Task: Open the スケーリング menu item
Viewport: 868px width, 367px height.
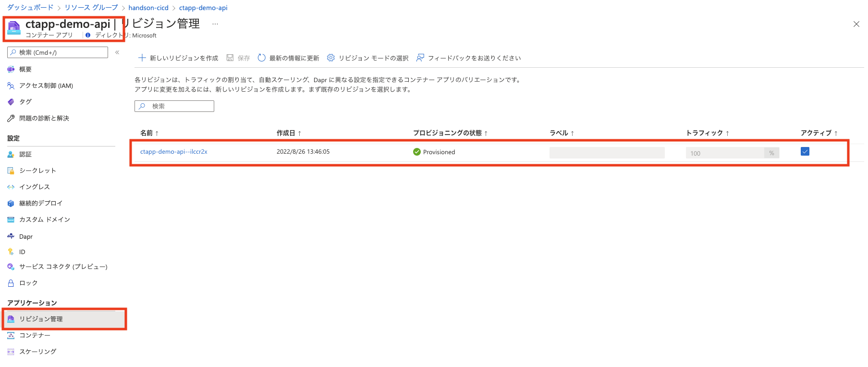Action: (37, 352)
